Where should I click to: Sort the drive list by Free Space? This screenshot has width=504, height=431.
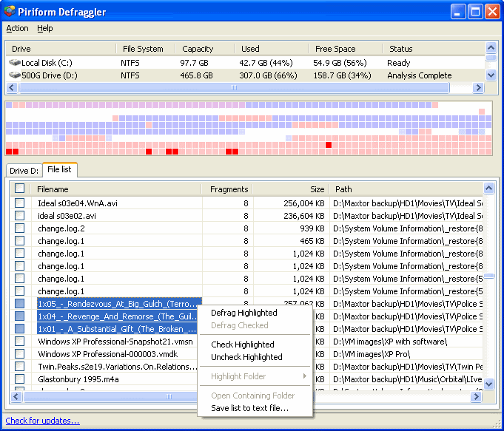(x=335, y=49)
